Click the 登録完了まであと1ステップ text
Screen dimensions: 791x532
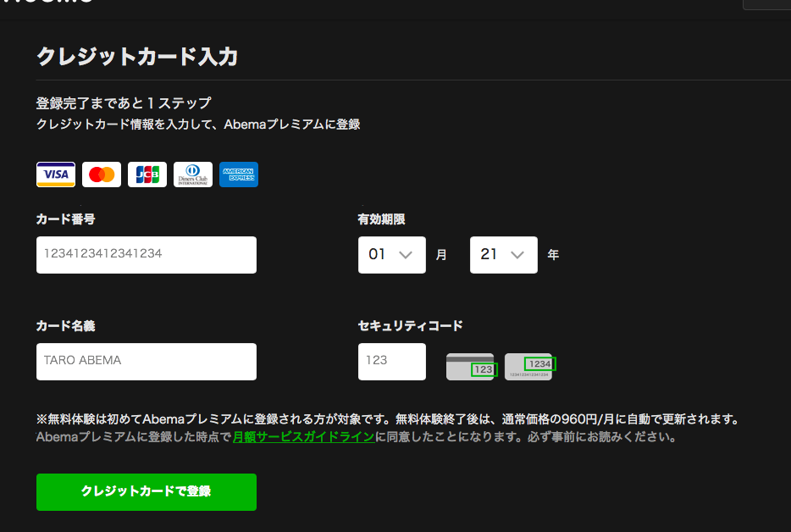pos(124,103)
